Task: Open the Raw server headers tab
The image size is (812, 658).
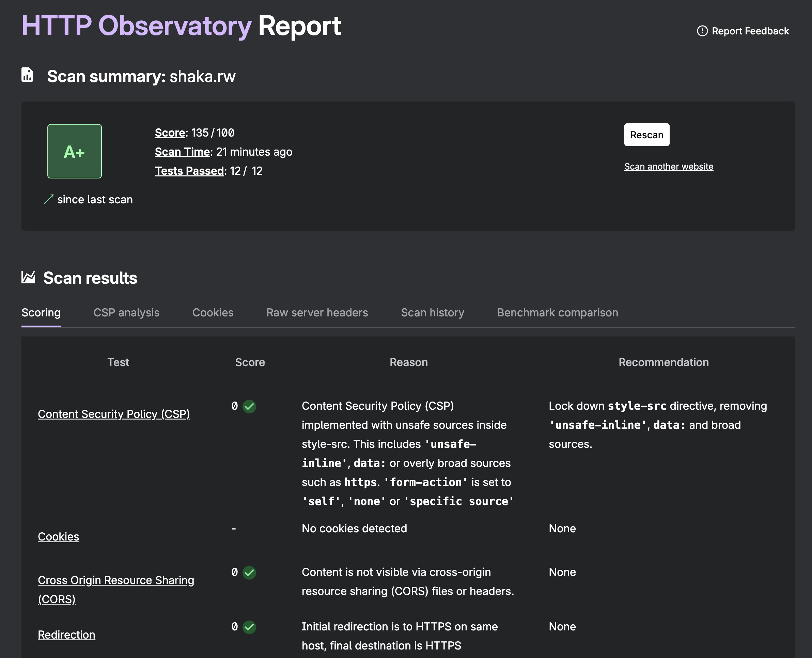Action: click(x=317, y=312)
